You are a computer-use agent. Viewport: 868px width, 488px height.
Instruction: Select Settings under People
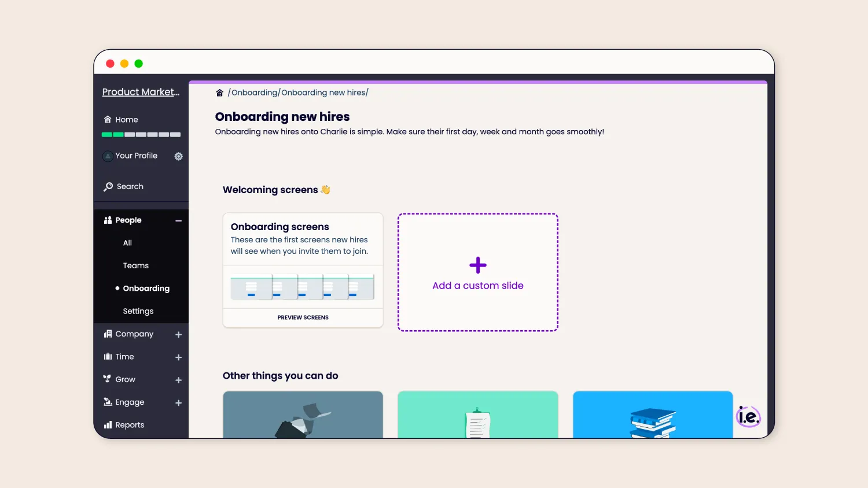tap(138, 311)
